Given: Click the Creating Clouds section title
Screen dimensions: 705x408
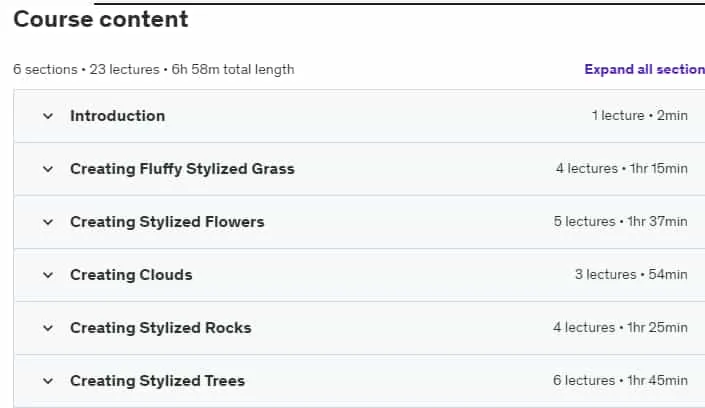Looking at the screenshot, I should click(131, 275).
